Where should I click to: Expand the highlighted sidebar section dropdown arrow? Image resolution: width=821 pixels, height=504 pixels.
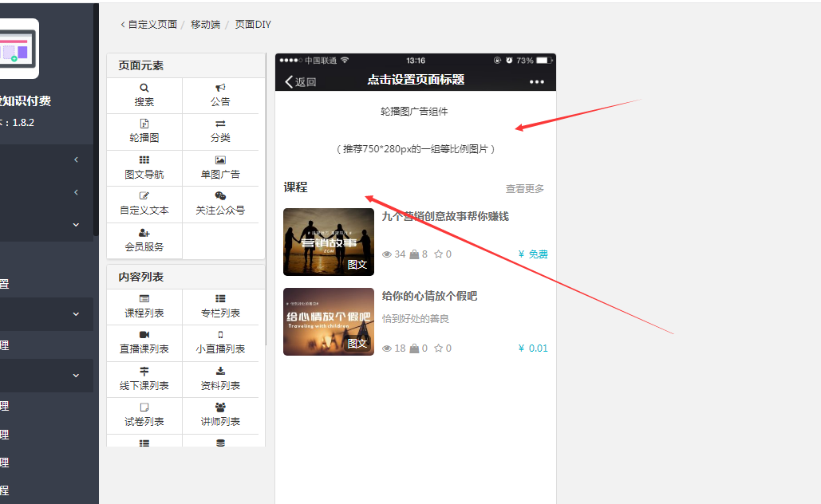click(x=76, y=314)
